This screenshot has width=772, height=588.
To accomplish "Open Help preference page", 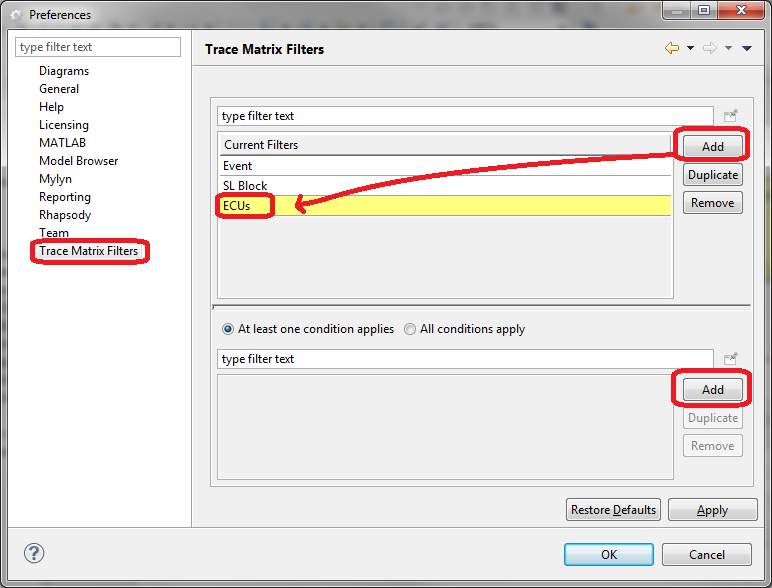I will coord(51,107).
